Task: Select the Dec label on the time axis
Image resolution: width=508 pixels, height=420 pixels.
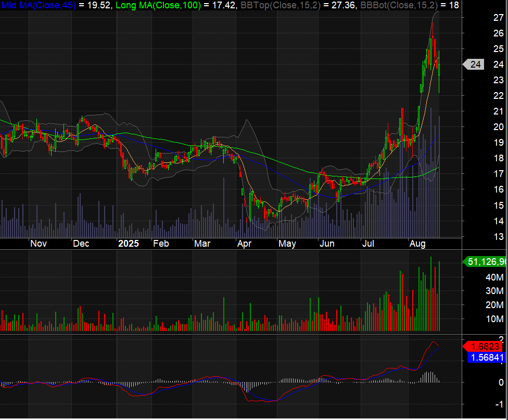Action: pyautogui.click(x=81, y=244)
